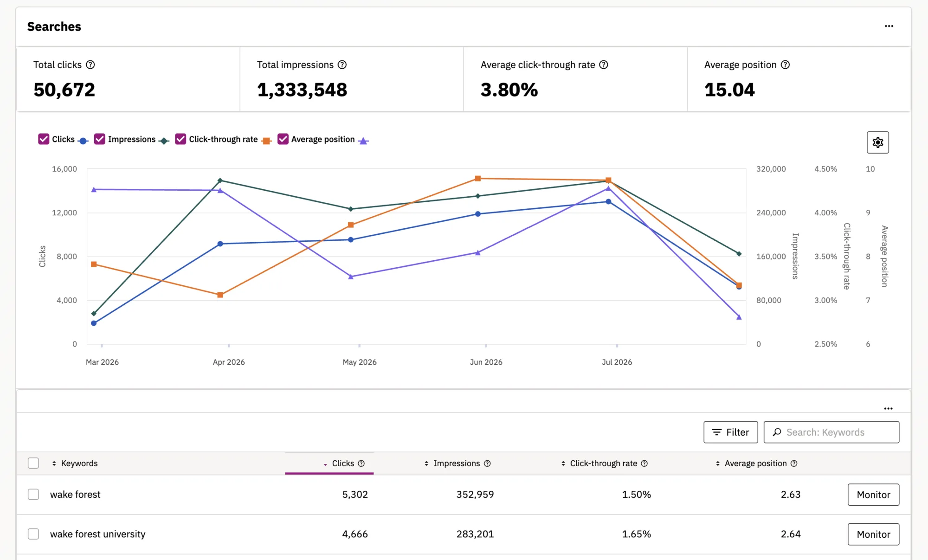This screenshot has width=928, height=560.
Task: Click the May 2026 purple average position point
Action: [x=351, y=277]
